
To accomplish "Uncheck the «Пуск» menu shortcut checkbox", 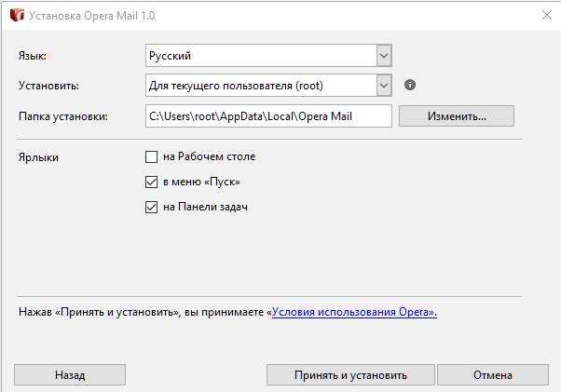I will pos(151,182).
